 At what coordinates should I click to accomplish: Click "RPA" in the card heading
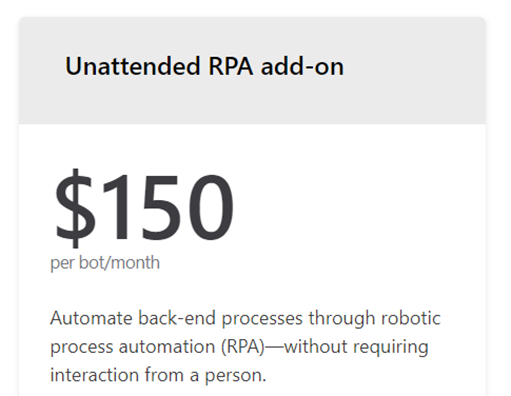pyautogui.click(x=231, y=66)
